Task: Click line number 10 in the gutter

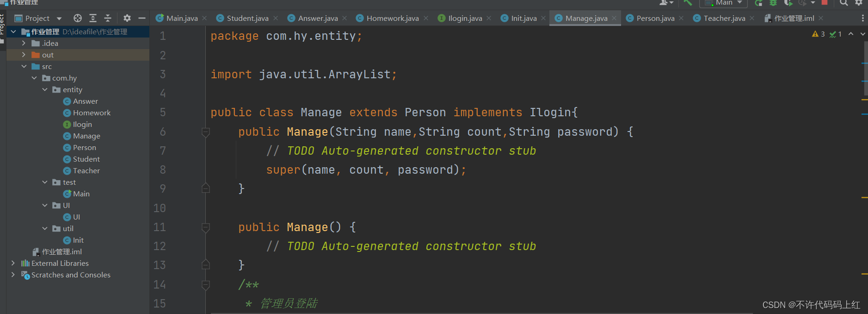Action: [160, 208]
